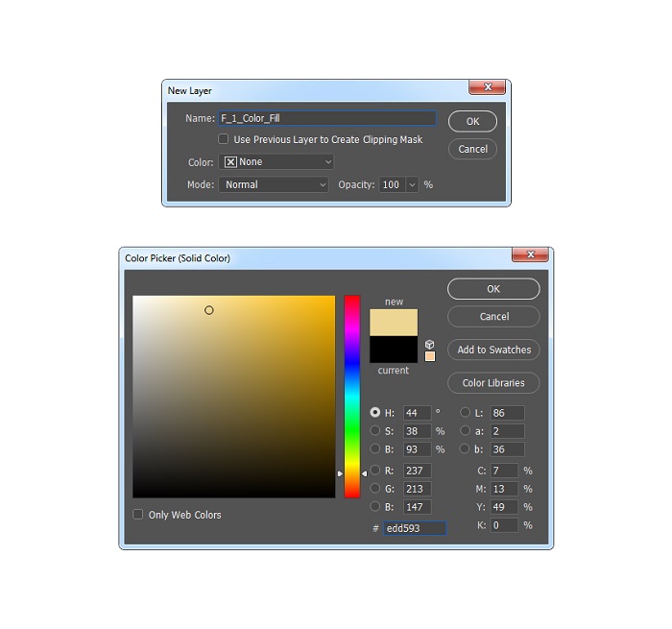Click inside the saturation-brightness color field
Viewport: 672px width, 629px height.
click(x=233, y=397)
